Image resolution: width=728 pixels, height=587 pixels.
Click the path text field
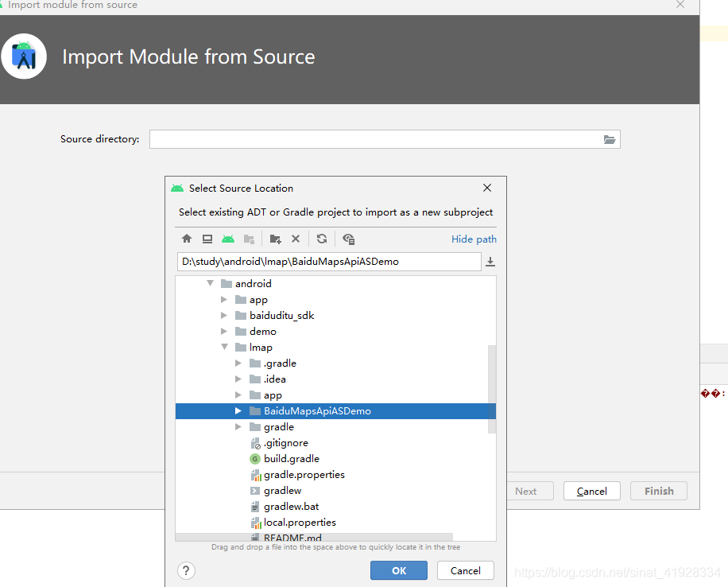pyautogui.click(x=329, y=262)
